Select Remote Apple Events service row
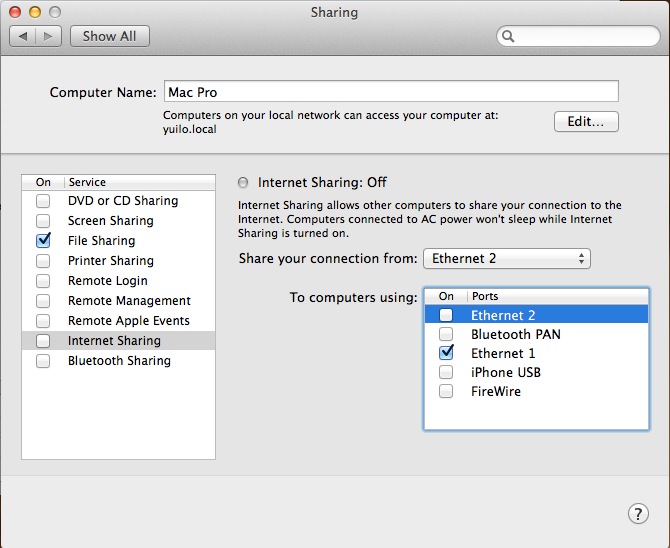This screenshot has height=548, width=670. click(118, 321)
